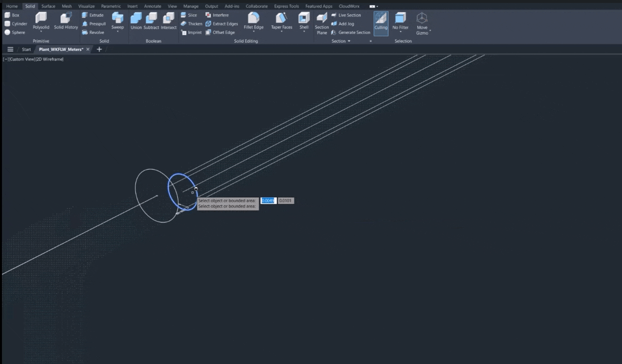This screenshot has width=622, height=364.
Task: Click Add Jog
Action: [342, 24]
